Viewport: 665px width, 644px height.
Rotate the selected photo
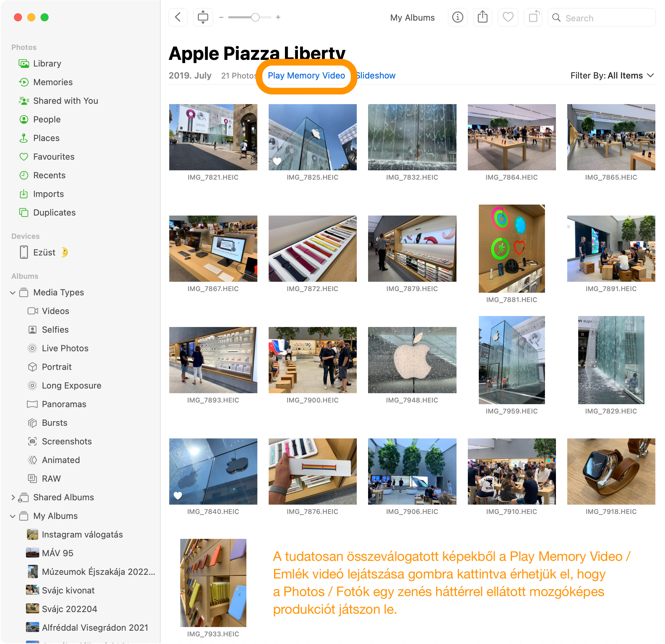[533, 17]
